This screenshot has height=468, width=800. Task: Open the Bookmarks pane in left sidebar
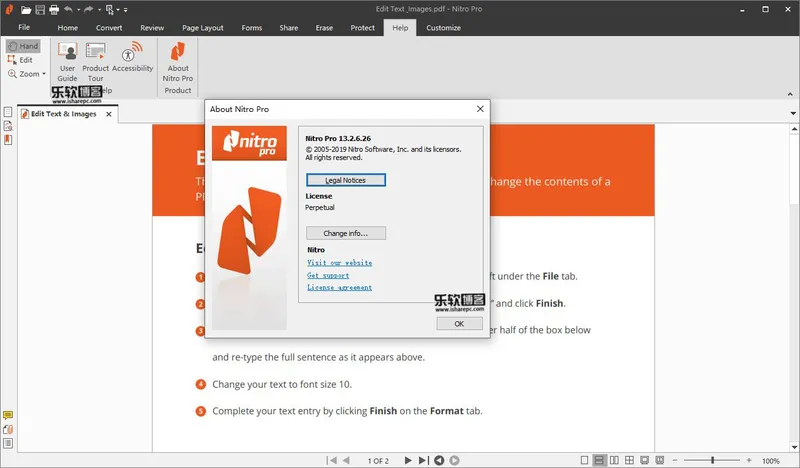click(8, 139)
